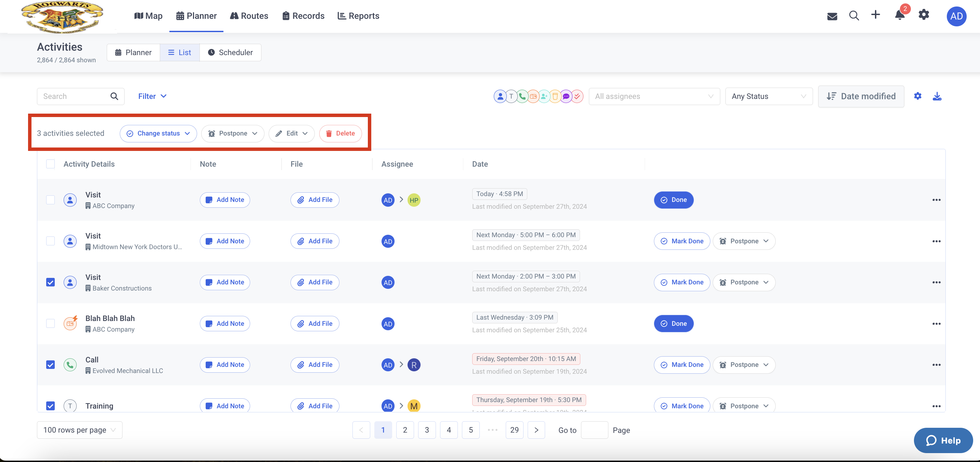Open global search magnifier in header
This screenshot has width=980, height=462.
pos(854,16)
